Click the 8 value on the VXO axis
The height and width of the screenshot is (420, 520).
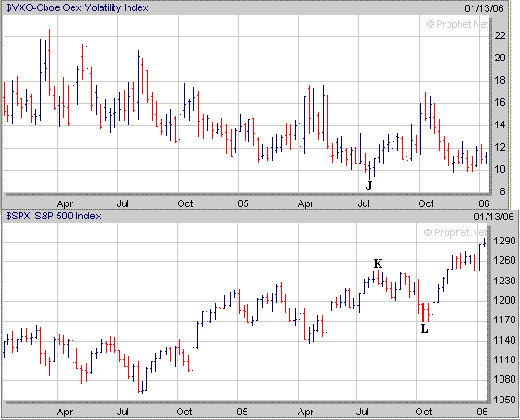(x=502, y=191)
